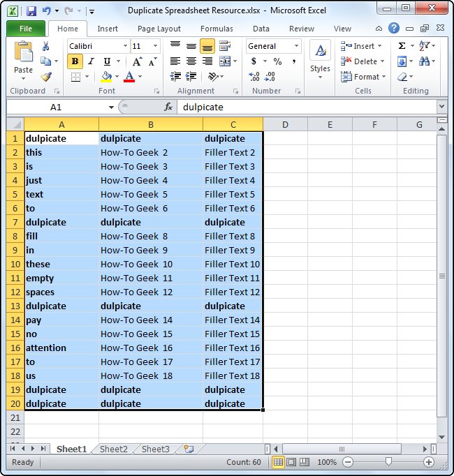The height and width of the screenshot is (476, 454).
Task: Switch to Page Layout view in status bar
Action: pos(291,462)
